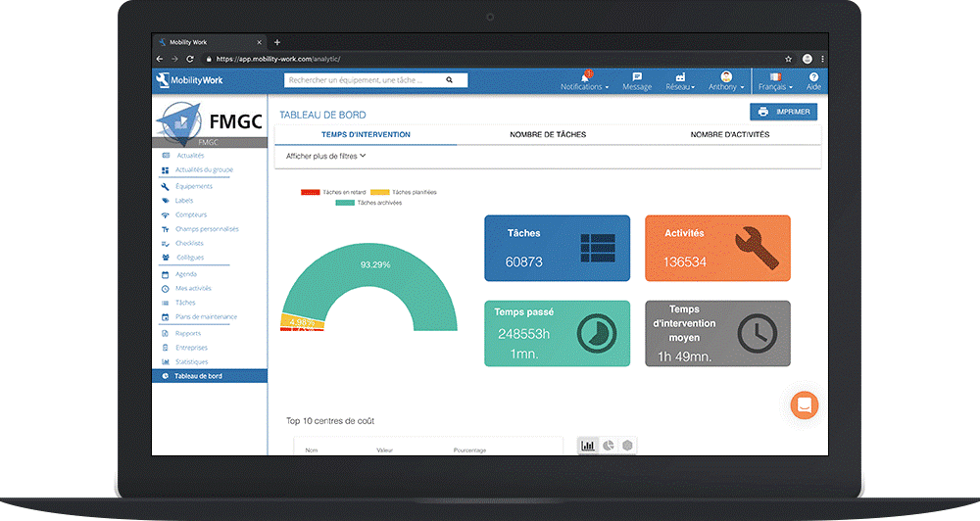980x521 pixels.
Task: Open a new browser tab
Action: [x=277, y=42]
